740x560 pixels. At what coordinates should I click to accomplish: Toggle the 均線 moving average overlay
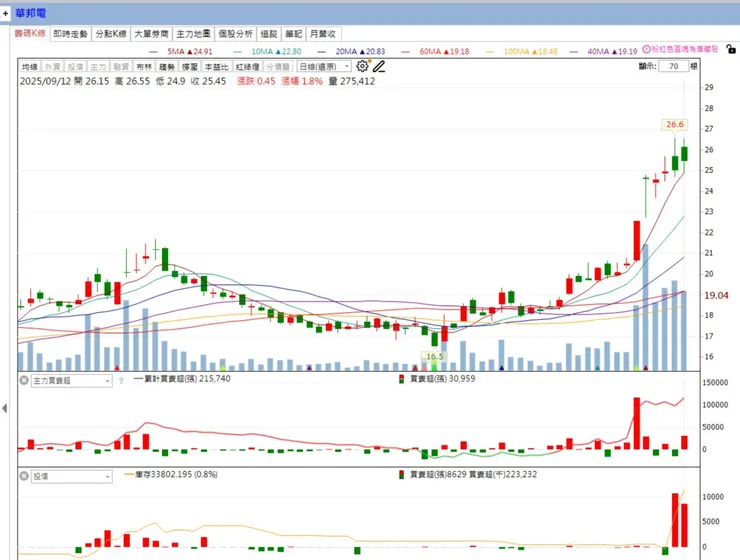click(x=30, y=67)
